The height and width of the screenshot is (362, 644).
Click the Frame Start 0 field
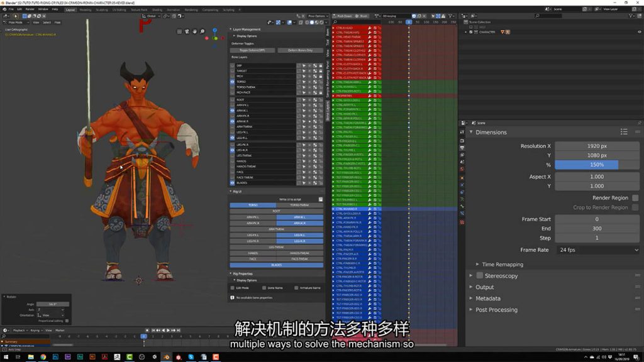(597, 219)
